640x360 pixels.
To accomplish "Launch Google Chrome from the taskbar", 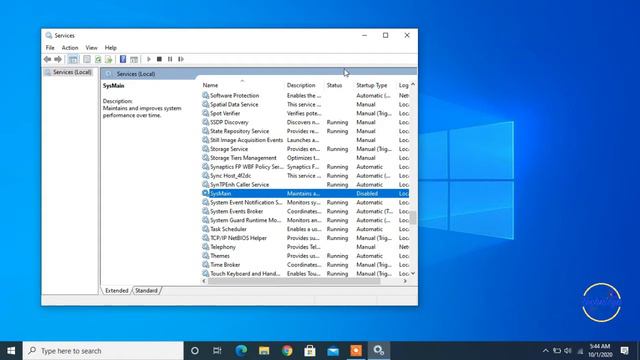I will [287, 351].
